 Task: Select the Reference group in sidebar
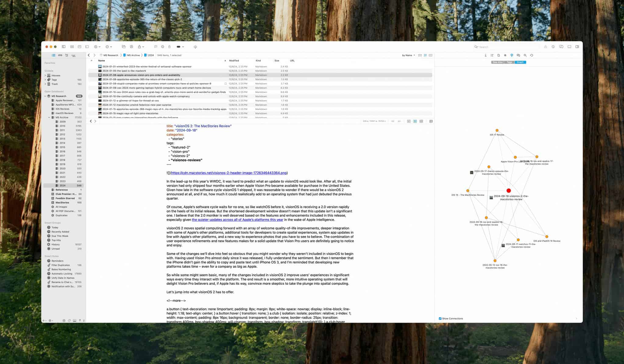pyautogui.click(x=63, y=190)
